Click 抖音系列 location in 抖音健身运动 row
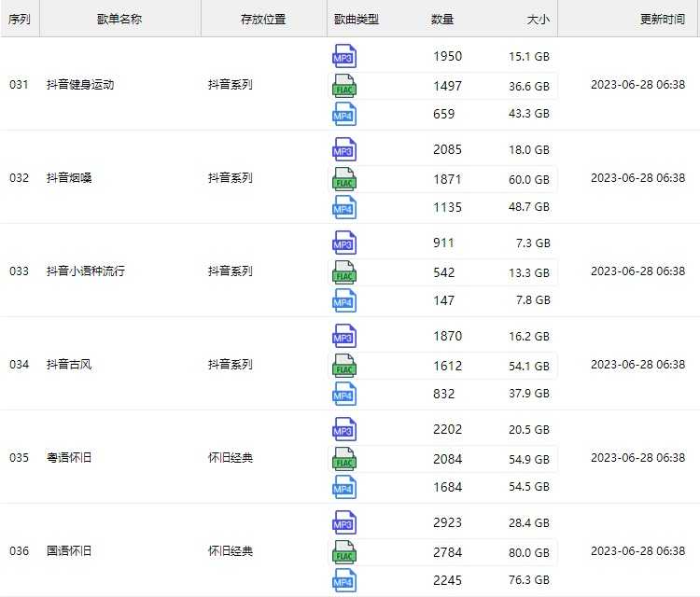Viewport: 700px width, 597px height. pyautogui.click(x=231, y=84)
